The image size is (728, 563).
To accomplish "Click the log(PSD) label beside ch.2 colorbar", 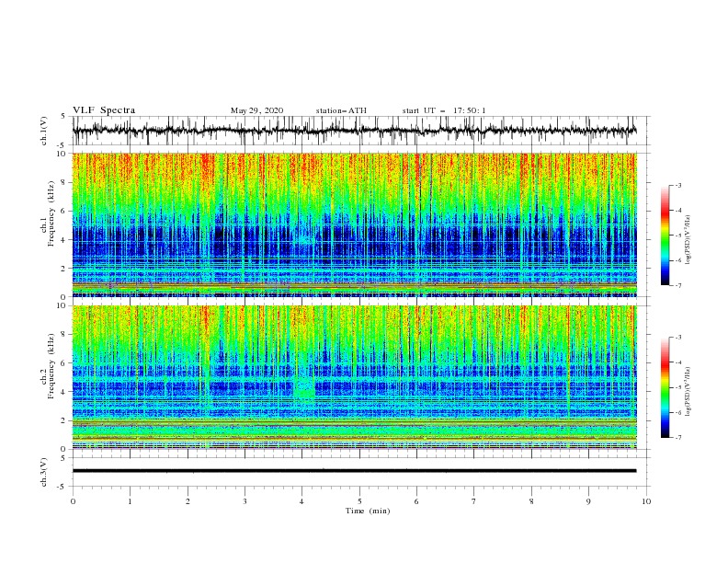I will (x=688, y=392).
